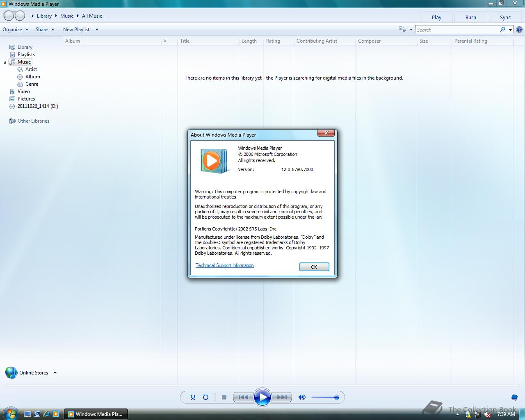Click the search magnifier icon
The height and width of the screenshot is (420, 525).
[502, 30]
